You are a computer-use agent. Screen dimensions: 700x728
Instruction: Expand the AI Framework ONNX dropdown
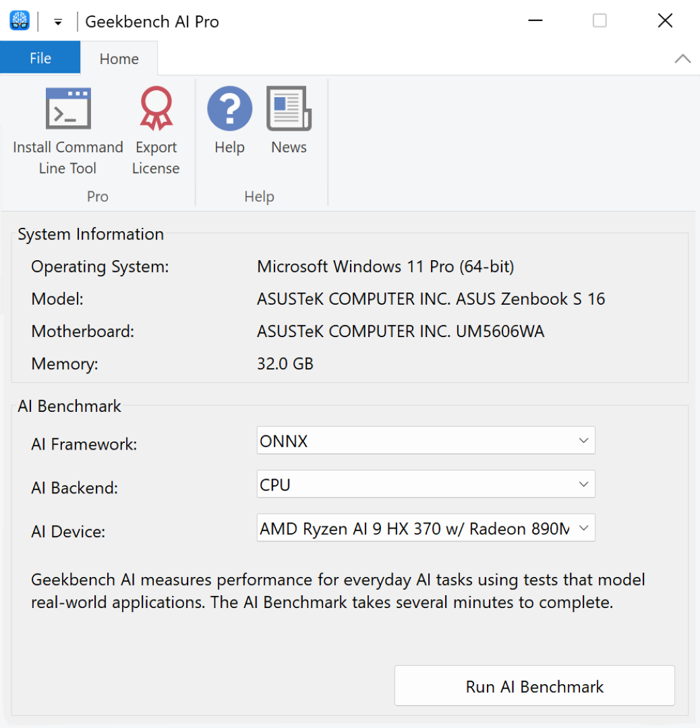[426, 440]
